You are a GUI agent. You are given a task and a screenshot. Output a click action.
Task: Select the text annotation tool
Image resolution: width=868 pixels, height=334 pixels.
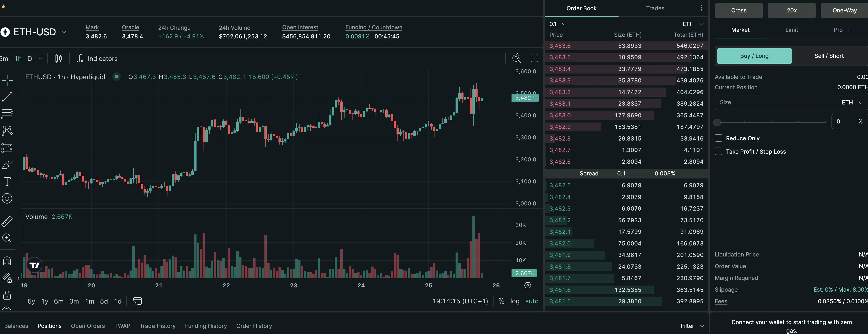pos(7,182)
